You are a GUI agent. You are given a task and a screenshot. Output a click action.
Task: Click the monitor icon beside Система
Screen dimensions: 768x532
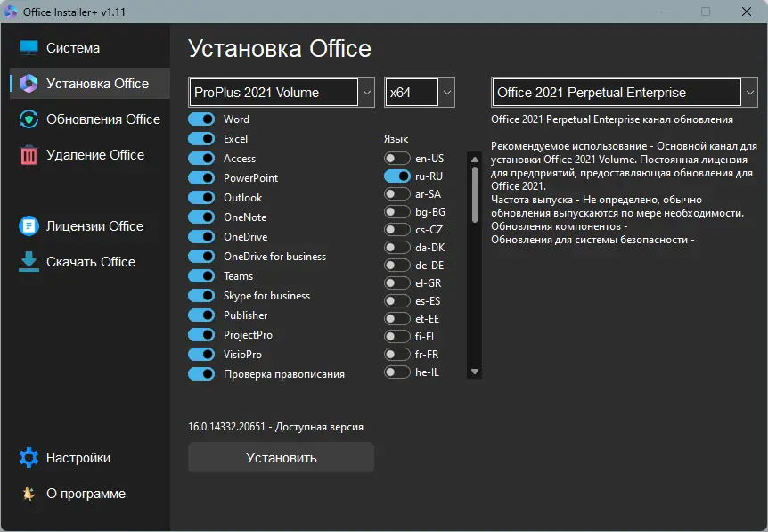click(x=29, y=48)
